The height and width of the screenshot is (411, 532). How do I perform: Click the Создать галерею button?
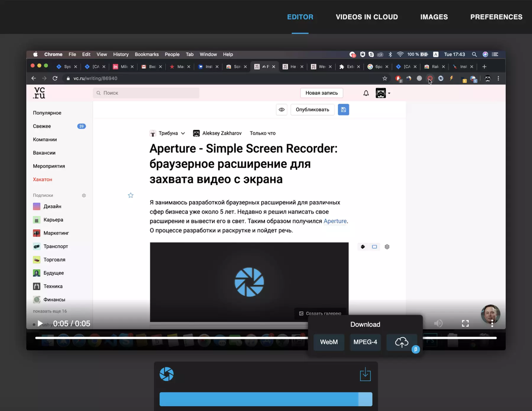(x=320, y=313)
